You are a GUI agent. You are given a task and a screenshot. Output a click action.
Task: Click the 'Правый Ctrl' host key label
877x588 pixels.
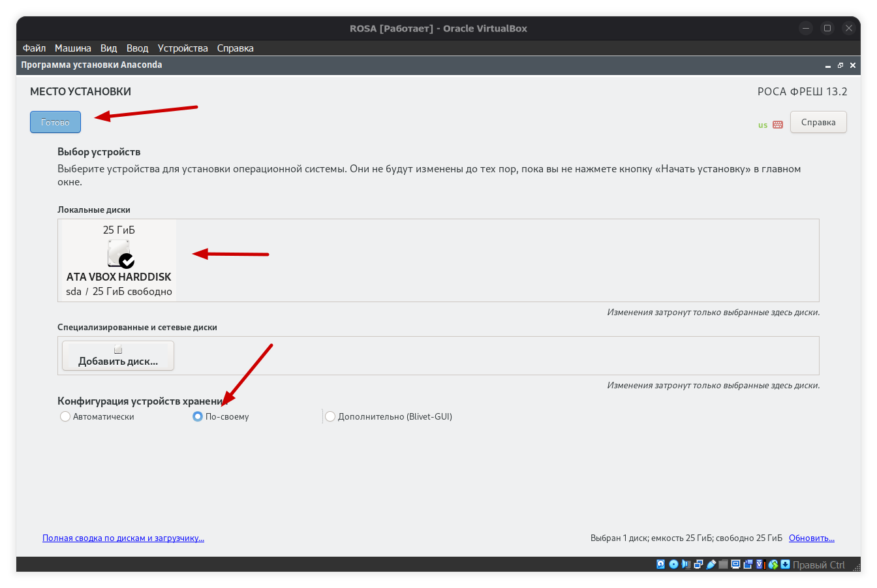[x=819, y=565]
